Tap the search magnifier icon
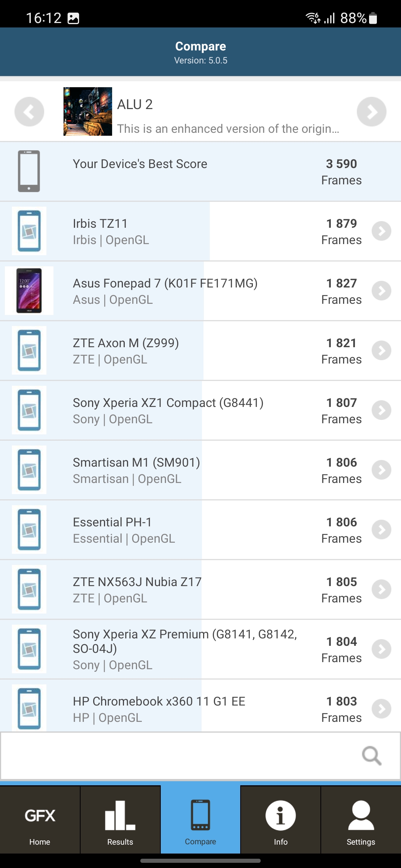Screen dimensions: 401x868 [x=371, y=756]
